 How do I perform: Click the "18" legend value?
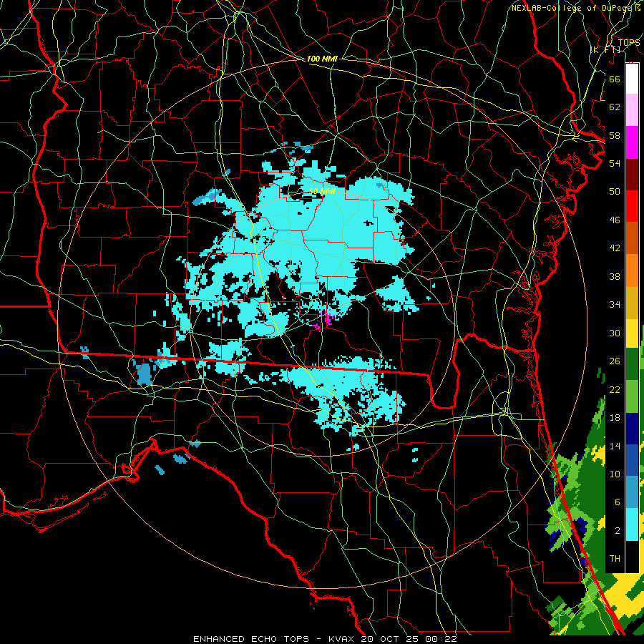click(615, 418)
